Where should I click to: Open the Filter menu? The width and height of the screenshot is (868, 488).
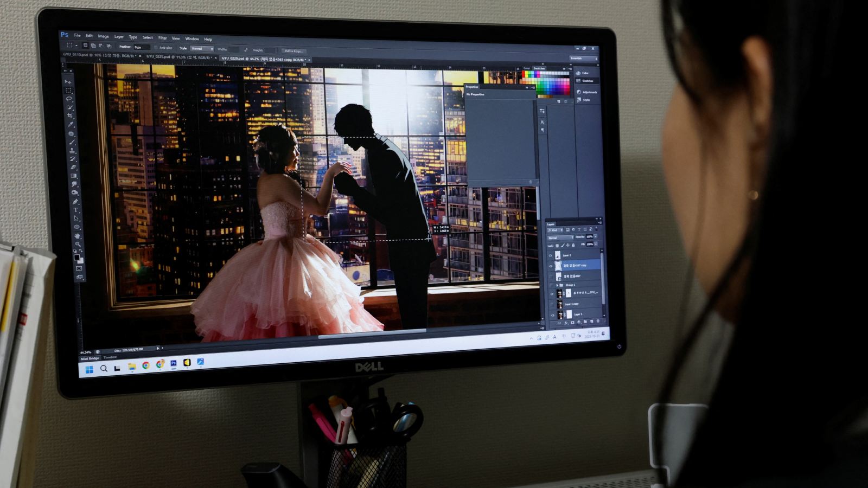(162, 38)
